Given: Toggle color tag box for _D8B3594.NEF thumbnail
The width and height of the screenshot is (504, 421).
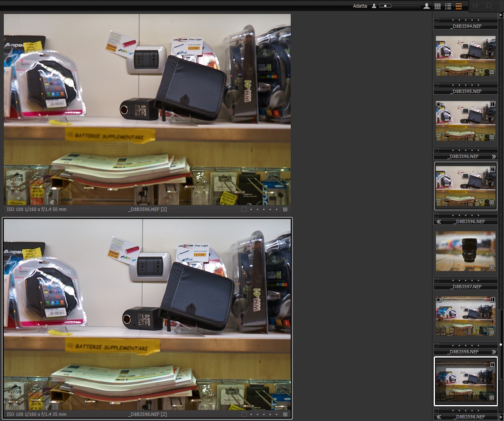Looking at the screenshot, I should tap(437, 20).
